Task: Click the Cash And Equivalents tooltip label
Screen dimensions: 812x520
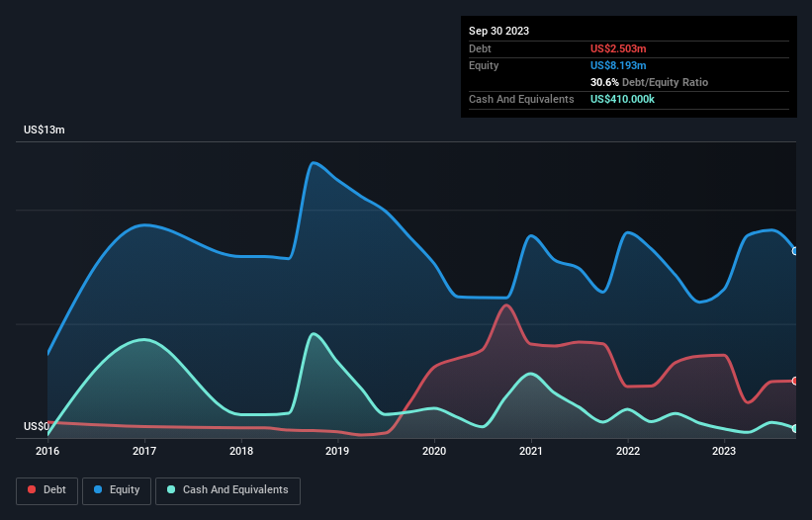Action: [521, 99]
